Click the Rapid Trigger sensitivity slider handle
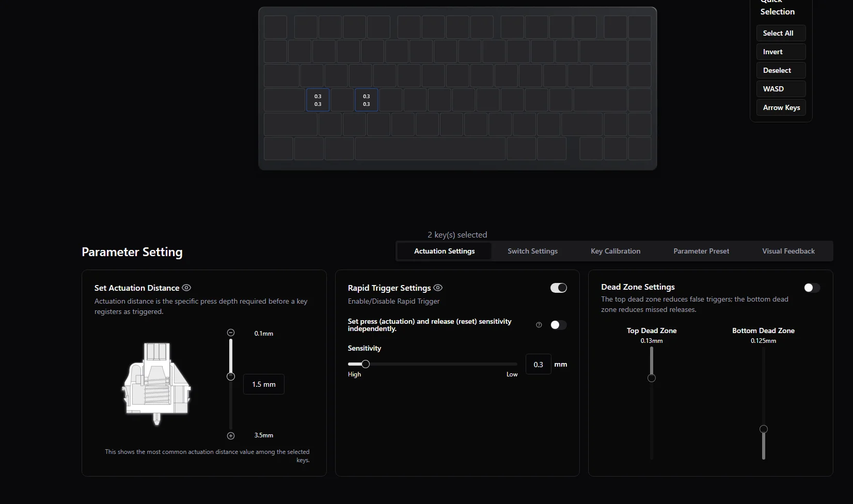Screen dimensions: 853x504 click(366, 364)
